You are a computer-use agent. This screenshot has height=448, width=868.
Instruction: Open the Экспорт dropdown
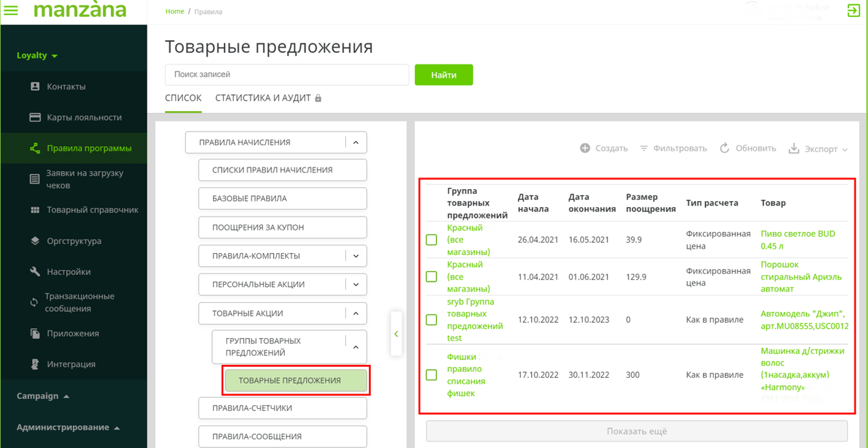tap(818, 149)
